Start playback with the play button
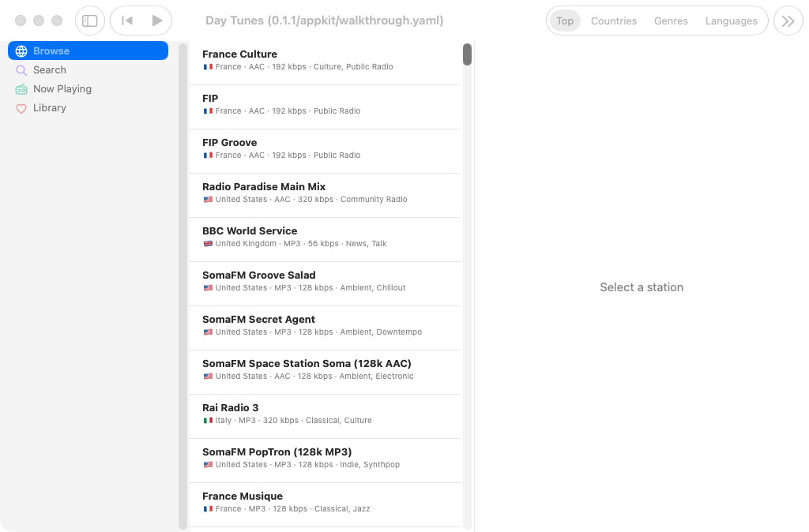This screenshot has width=809, height=532. tap(157, 21)
